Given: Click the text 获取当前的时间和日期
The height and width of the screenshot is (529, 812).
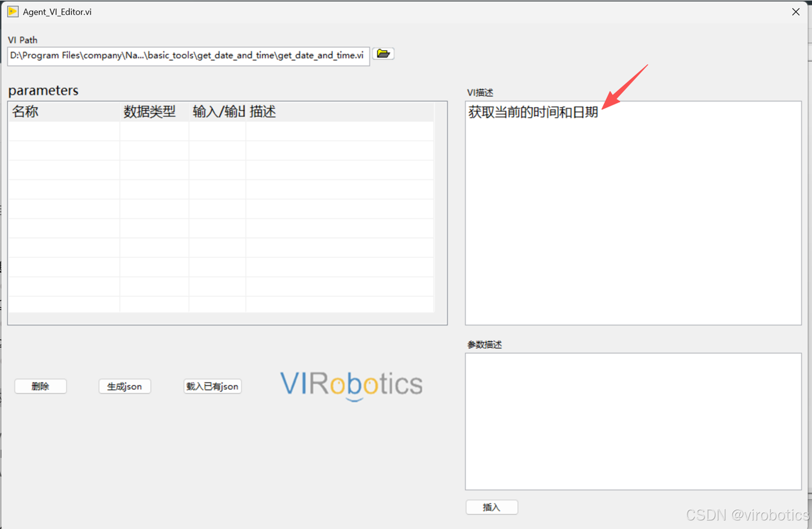Looking at the screenshot, I should click(533, 112).
